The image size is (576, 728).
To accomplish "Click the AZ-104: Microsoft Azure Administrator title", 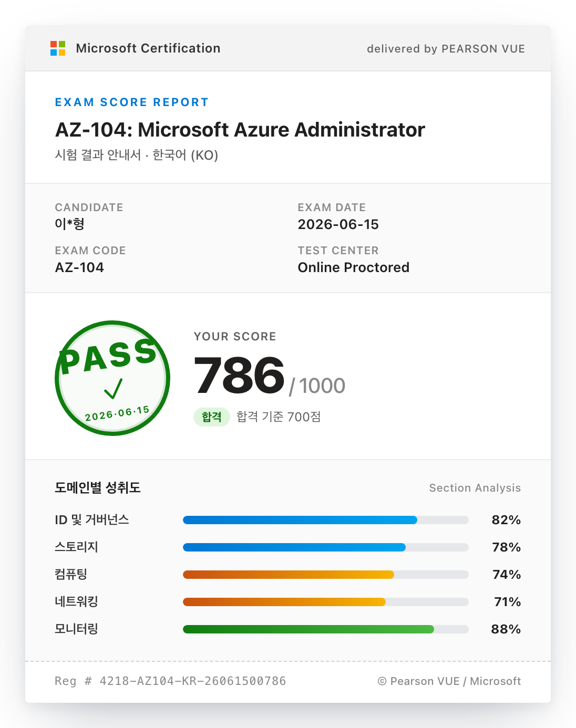I will (x=240, y=130).
